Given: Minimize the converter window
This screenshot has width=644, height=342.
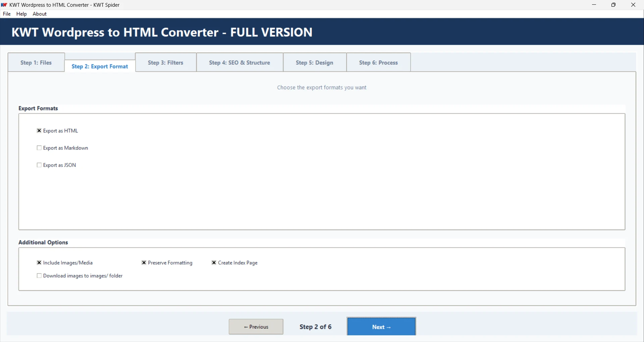Looking at the screenshot, I should (x=594, y=5).
